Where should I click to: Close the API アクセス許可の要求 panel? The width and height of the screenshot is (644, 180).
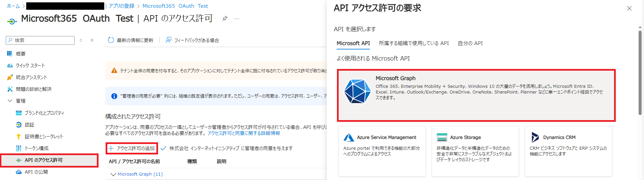click(x=629, y=8)
